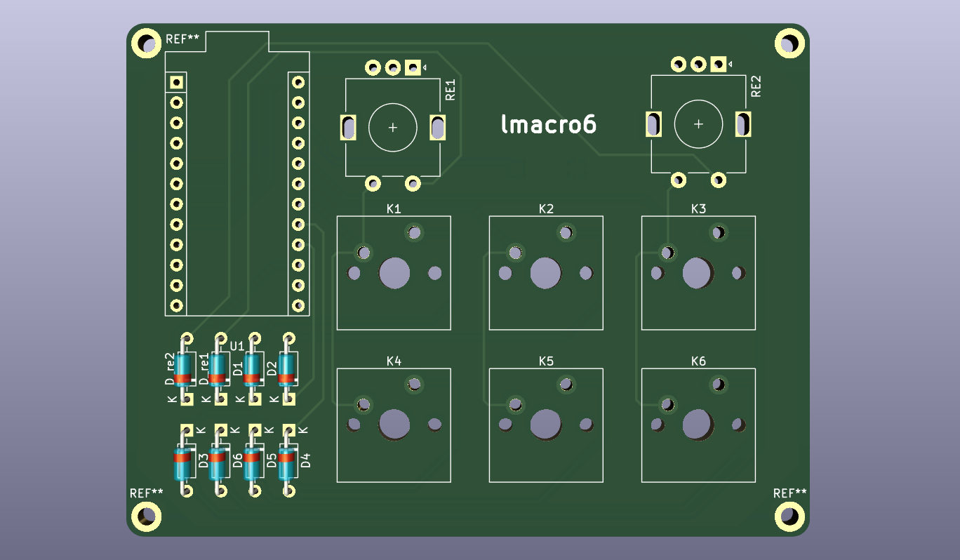Image resolution: width=960 pixels, height=560 pixels.
Task: Select the K6 key switch footprint
Action: coord(698,425)
